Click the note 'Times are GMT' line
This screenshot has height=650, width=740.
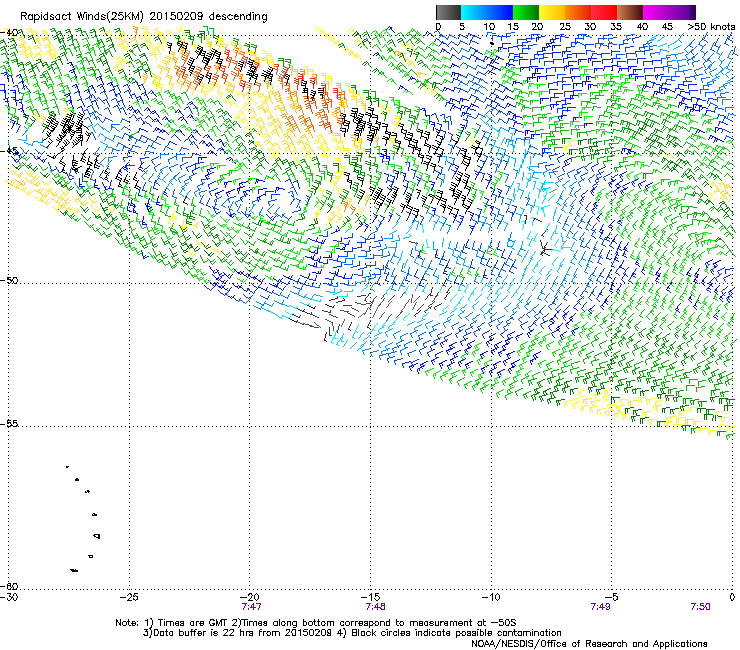pos(316,623)
